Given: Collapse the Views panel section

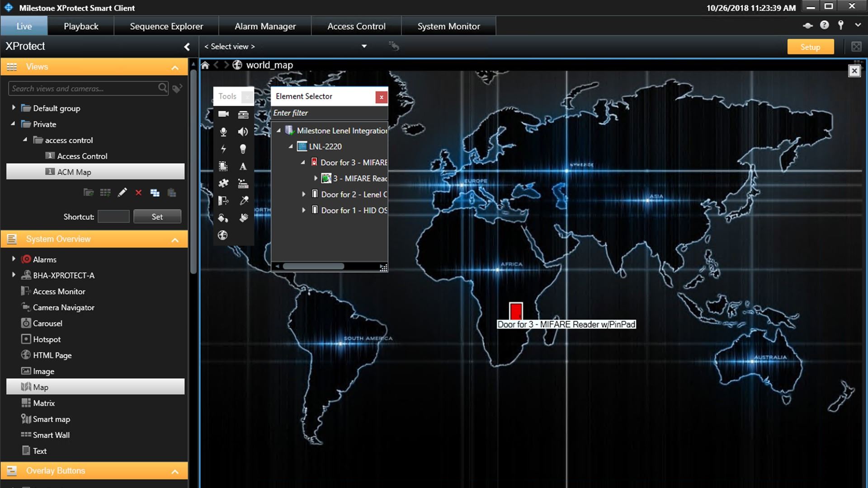Looking at the screenshot, I should 175,68.
